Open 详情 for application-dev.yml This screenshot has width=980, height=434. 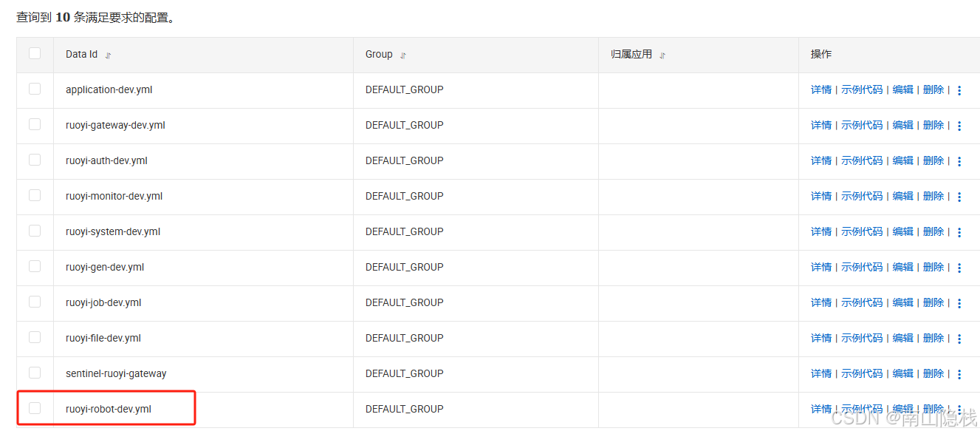click(x=821, y=89)
